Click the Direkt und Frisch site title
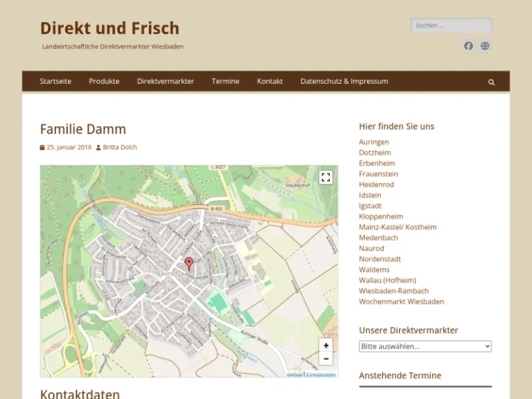The image size is (532, 399). pyautogui.click(x=109, y=28)
